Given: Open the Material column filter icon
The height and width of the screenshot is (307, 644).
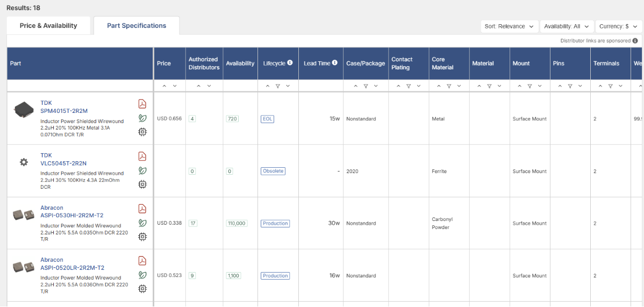Looking at the screenshot, I should [489, 86].
